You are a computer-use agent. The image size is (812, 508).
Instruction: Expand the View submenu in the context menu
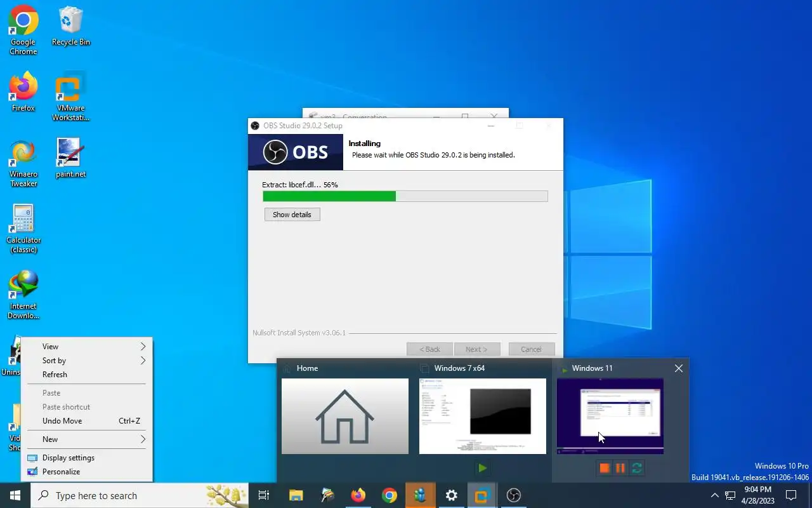pos(87,347)
